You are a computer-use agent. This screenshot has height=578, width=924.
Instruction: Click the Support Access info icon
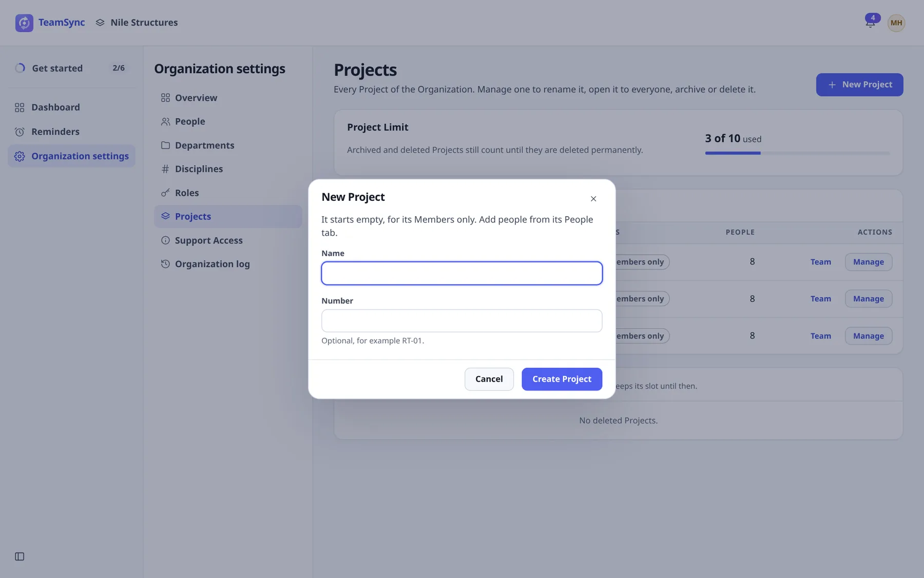point(165,240)
